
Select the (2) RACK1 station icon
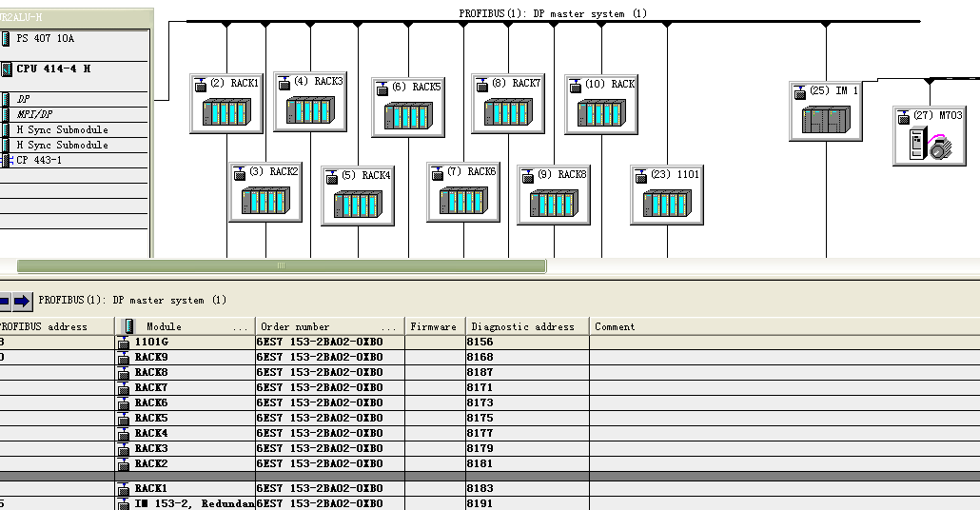(x=226, y=104)
